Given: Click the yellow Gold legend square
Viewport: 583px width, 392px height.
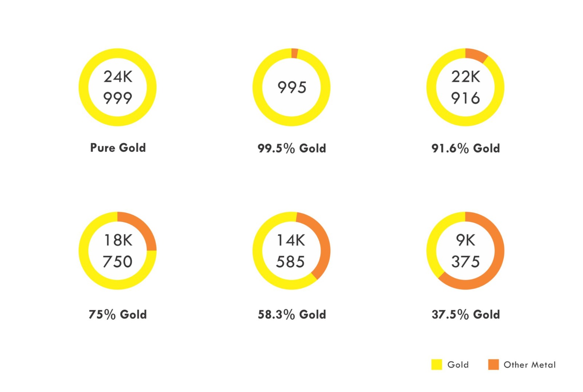Looking at the screenshot, I should (x=437, y=364).
